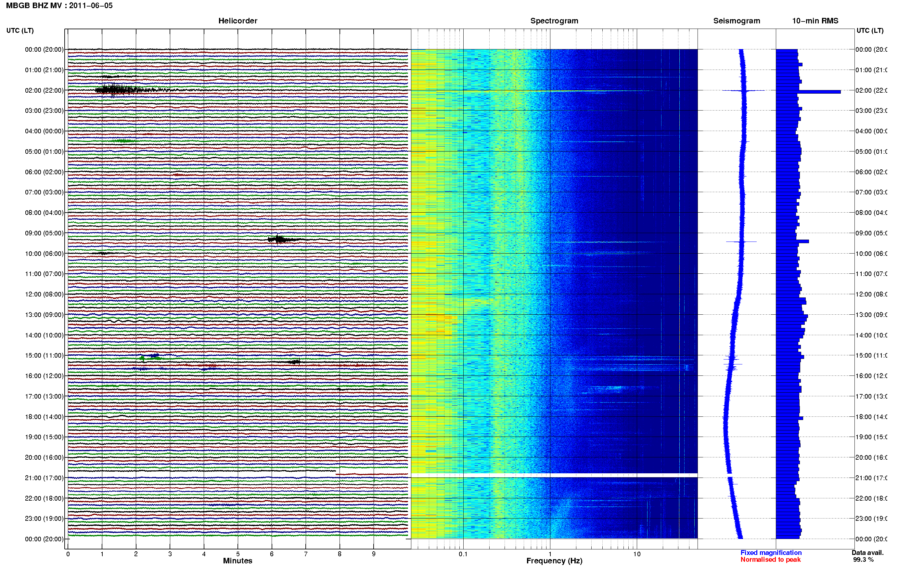Click the "23:00 (19:00)" time label
Viewport: 924px width, 578px height.
[44, 519]
